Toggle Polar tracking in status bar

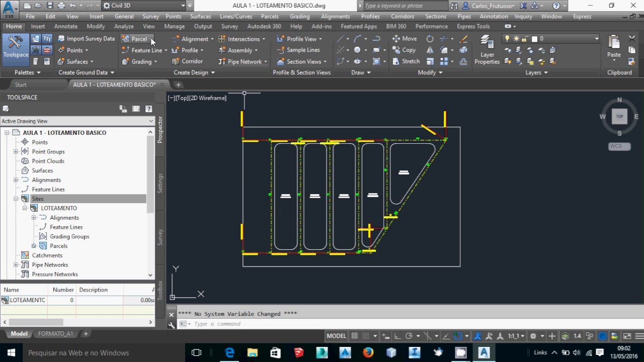click(409, 336)
